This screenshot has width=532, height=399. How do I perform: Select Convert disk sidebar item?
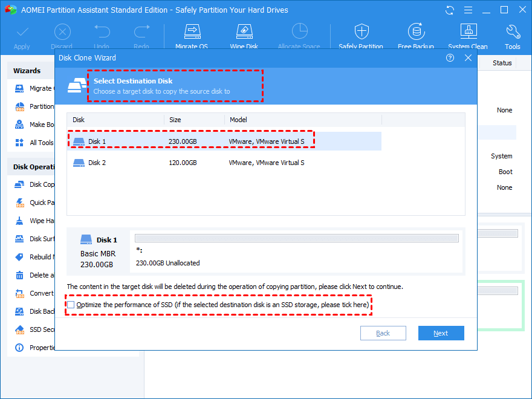click(x=34, y=293)
